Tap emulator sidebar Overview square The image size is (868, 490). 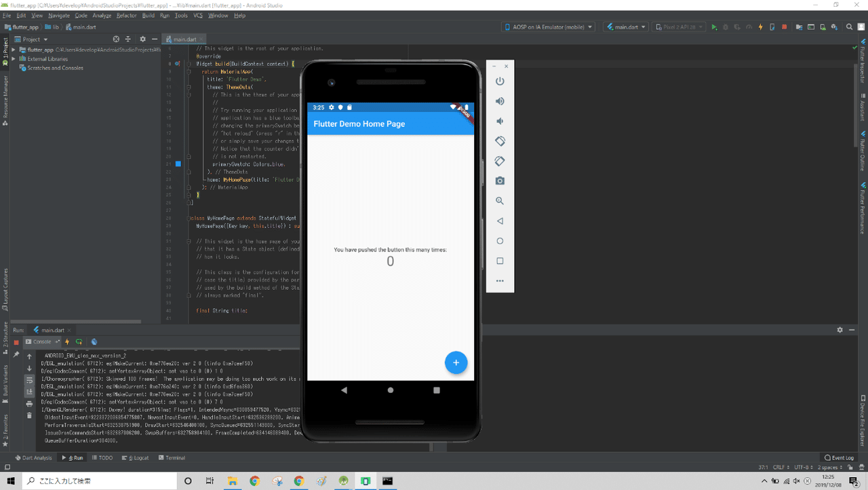[x=500, y=261]
